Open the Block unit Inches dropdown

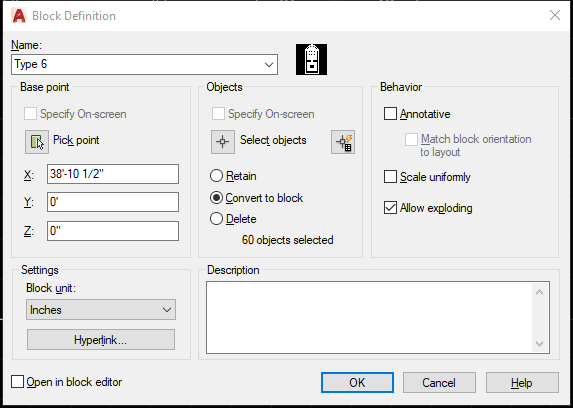101,310
